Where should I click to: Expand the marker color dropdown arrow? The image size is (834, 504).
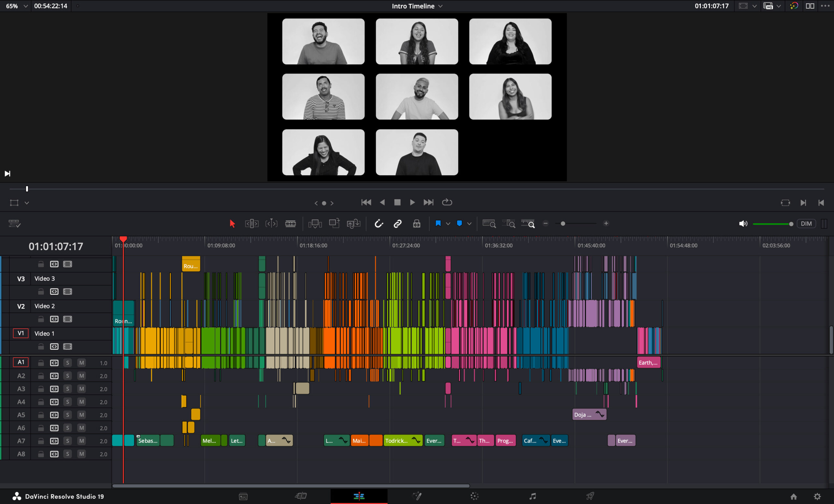point(469,224)
